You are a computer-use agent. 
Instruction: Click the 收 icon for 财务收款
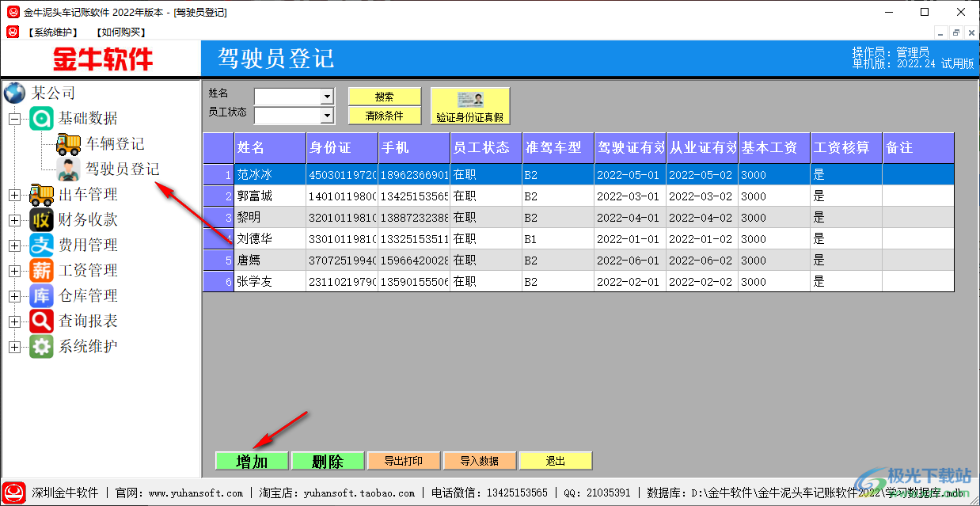(41, 219)
